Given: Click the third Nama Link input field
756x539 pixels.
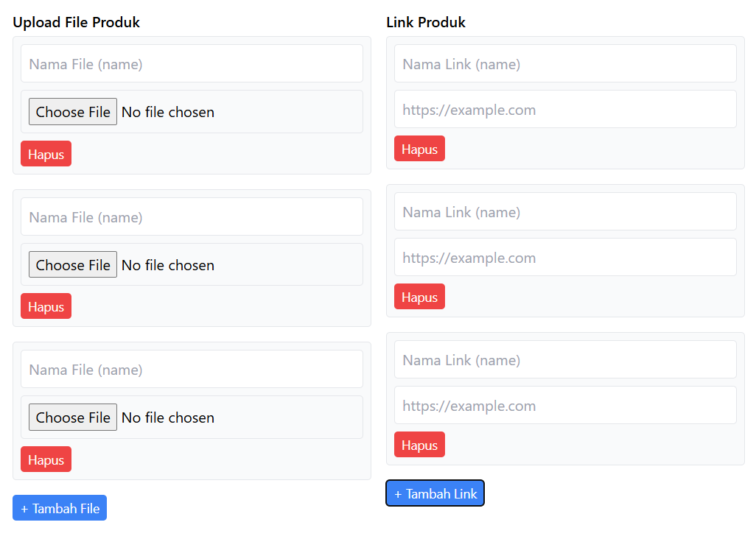Looking at the screenshot, I should coord(565,359).
